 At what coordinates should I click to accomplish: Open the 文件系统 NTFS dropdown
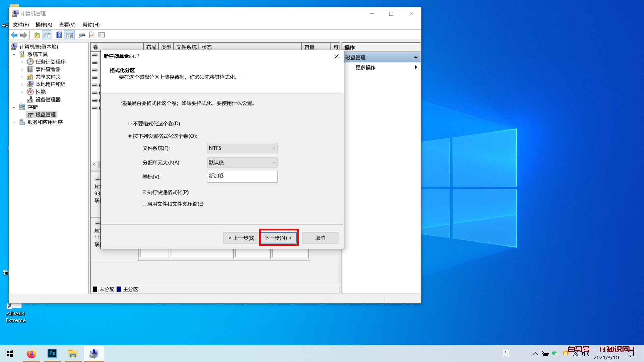tap(242, 148)
